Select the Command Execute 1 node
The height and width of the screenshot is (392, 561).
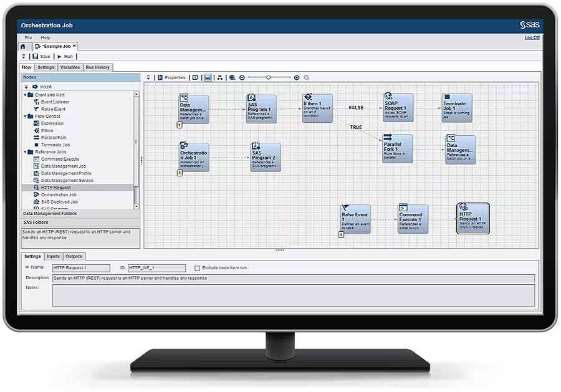tap(413, 219)
